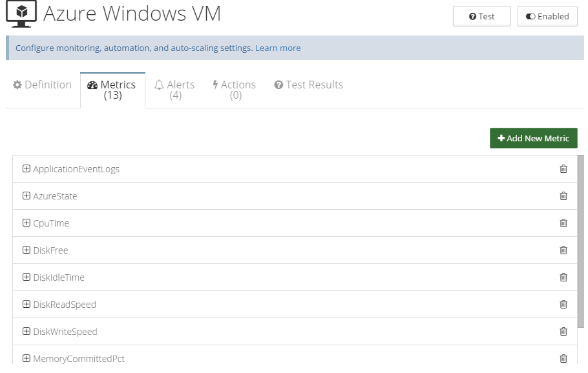Click the Add New Metric button
Screen dimensions: 588x373
[x=533, y=138]
